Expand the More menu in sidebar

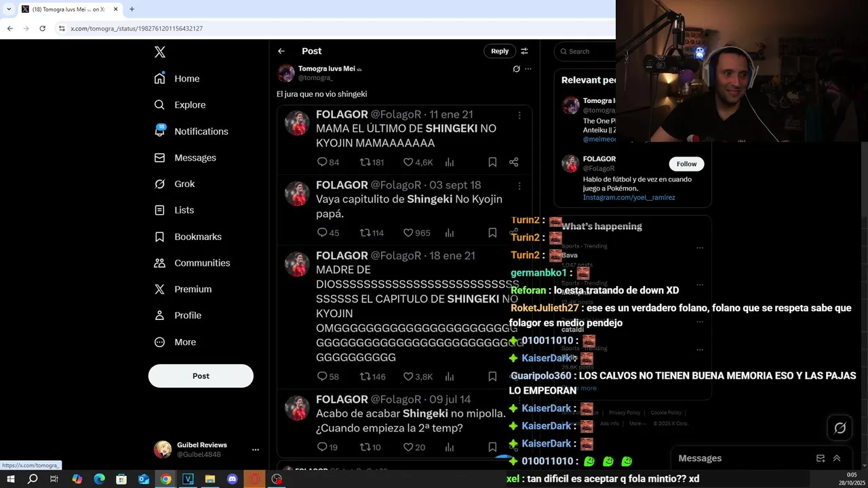[175, 342]
